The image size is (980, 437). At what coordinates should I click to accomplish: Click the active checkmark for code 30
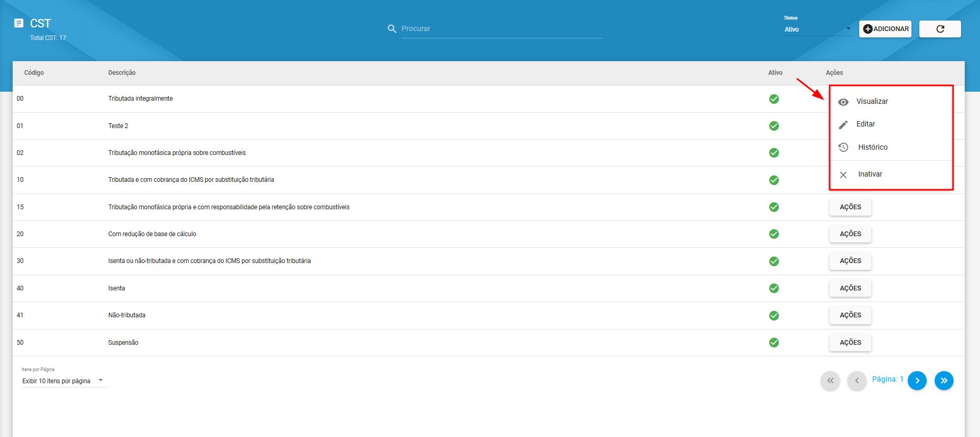(x=774, y=261)
